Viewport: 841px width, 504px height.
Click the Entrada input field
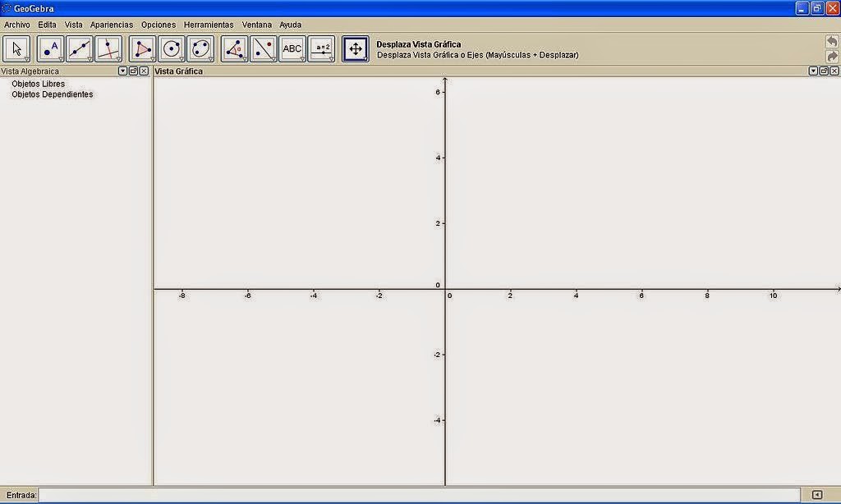(x=420, y=495)
